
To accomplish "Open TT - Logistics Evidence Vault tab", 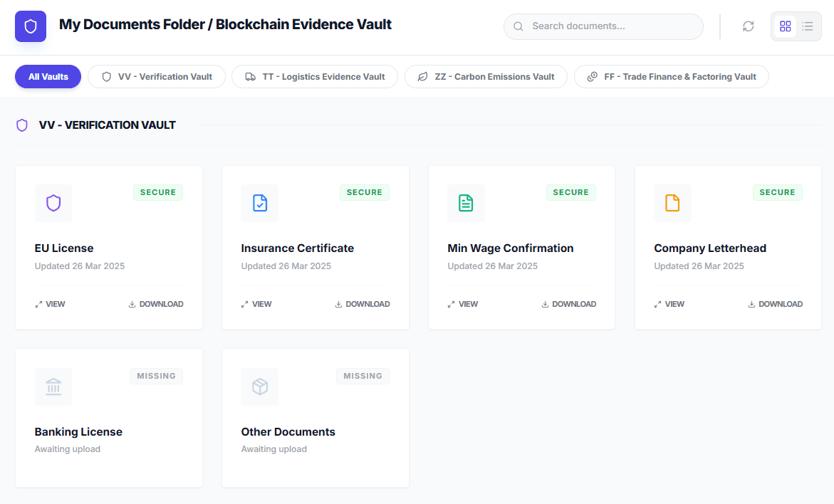I will (x=315, y=77).
